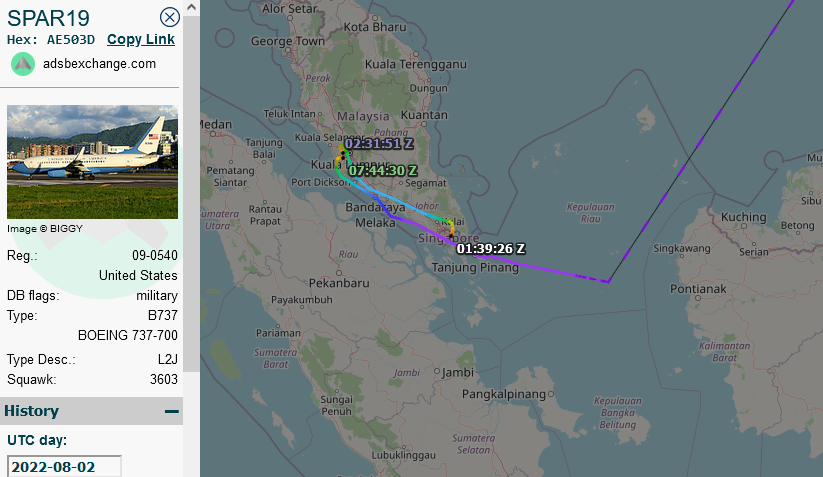Click the adsbexchange.com text link
The width and height of the screenshot is (823, 477).
(99, 64)
